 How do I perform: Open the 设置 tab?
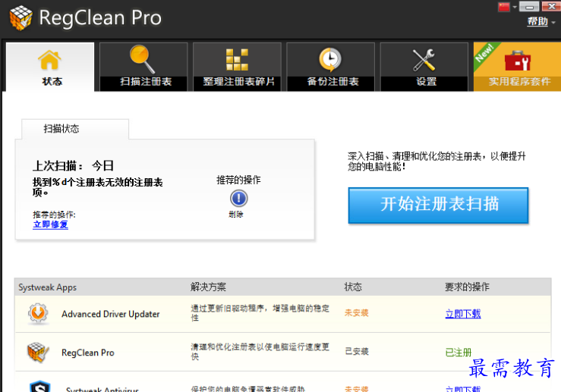pyautogui.click(x=424, y=67)
